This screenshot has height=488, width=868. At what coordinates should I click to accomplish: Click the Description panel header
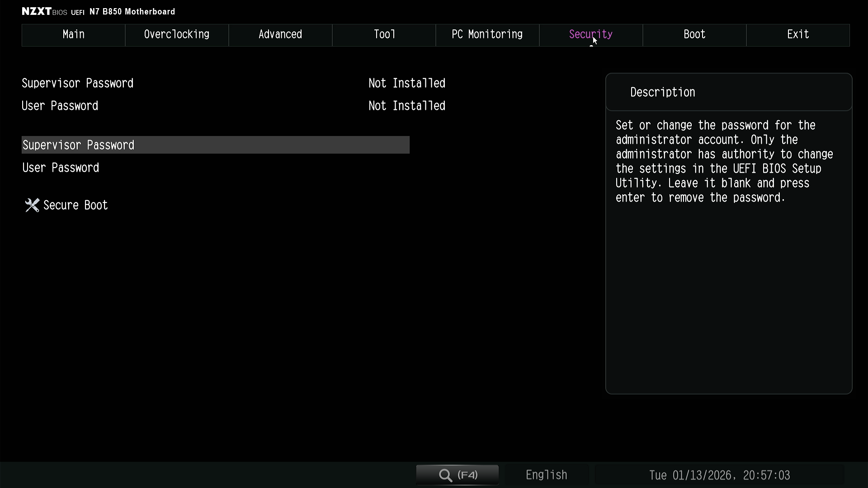coord(663,92)
